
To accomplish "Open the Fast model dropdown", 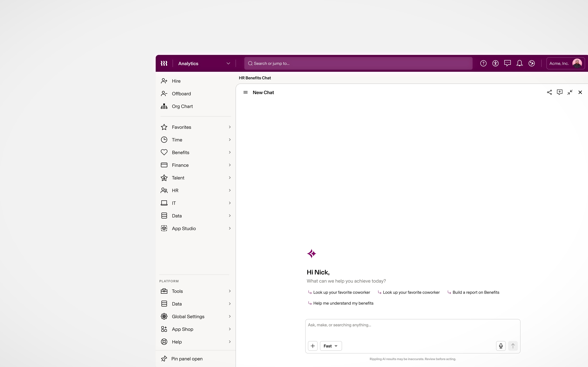I will click(x=331, y=346).
